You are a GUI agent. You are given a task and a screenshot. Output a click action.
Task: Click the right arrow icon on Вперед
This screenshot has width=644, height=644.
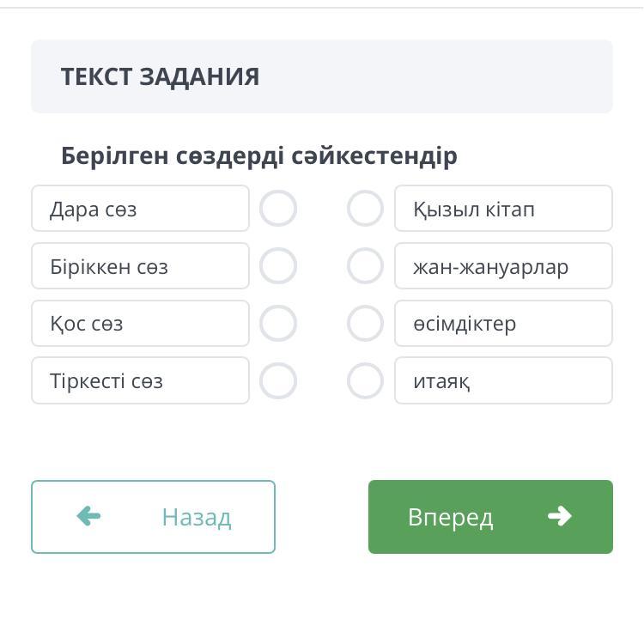click(x=559, y=516)
